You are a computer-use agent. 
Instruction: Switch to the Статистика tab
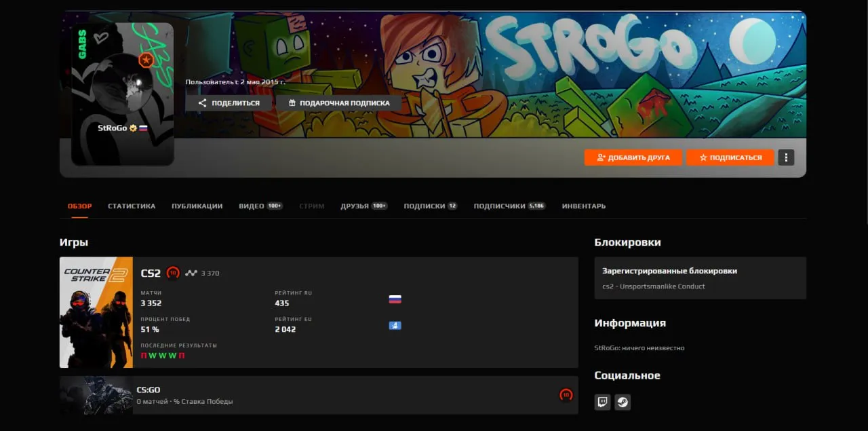tap(132, 206)
